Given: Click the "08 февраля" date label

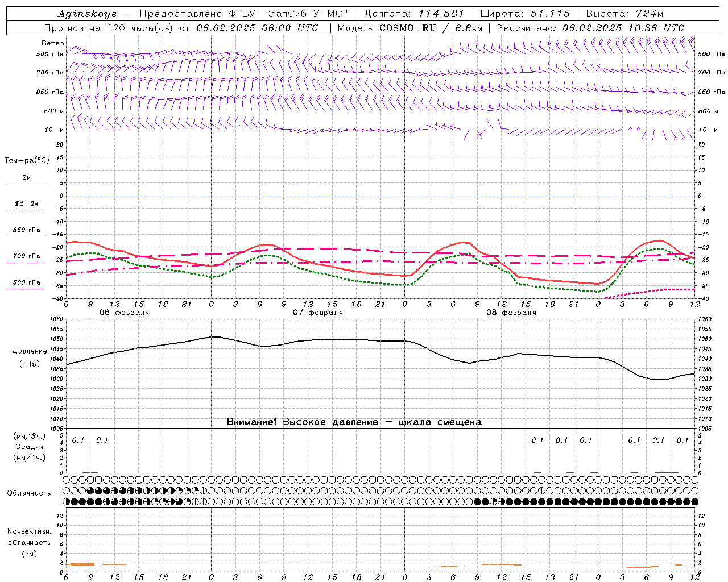Looking at the screenshot, I should coord(511,313).
